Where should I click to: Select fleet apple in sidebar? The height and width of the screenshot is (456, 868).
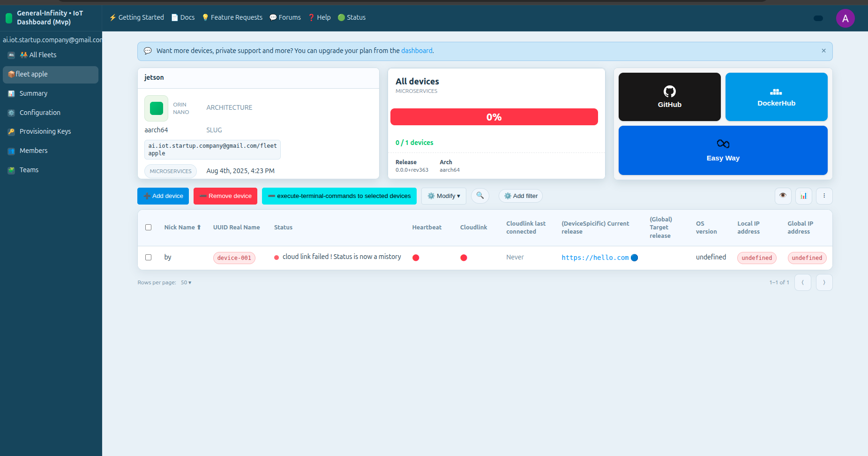51,75
